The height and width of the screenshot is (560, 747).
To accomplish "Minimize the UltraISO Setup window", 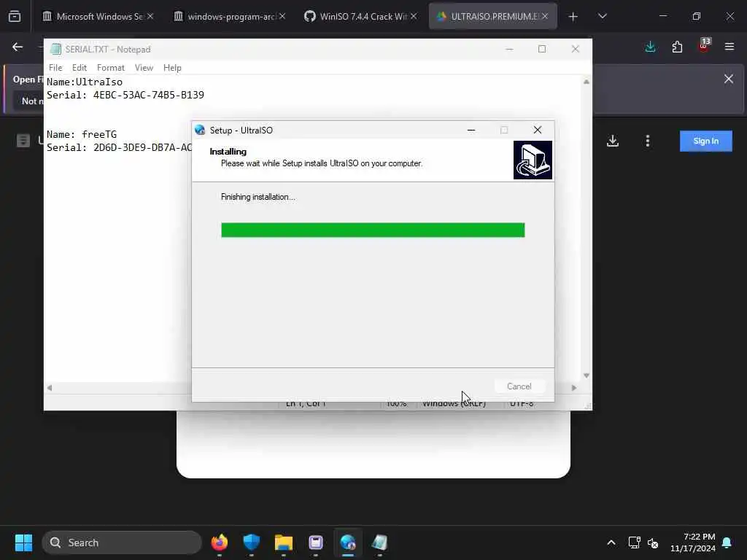I will tap(471, 130).
